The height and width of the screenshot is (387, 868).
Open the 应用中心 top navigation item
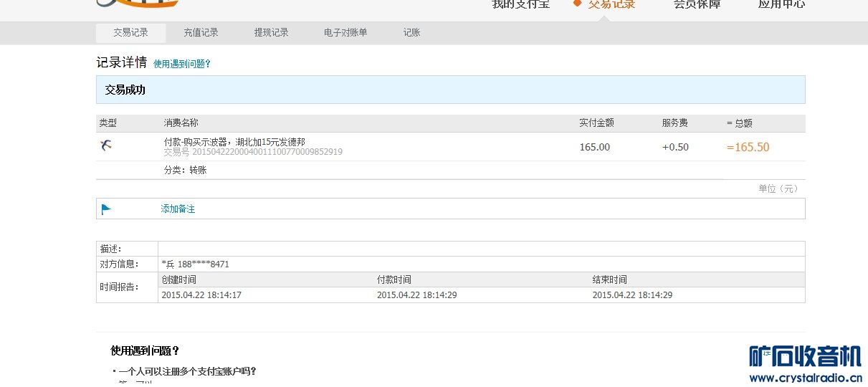pos(781,4)
